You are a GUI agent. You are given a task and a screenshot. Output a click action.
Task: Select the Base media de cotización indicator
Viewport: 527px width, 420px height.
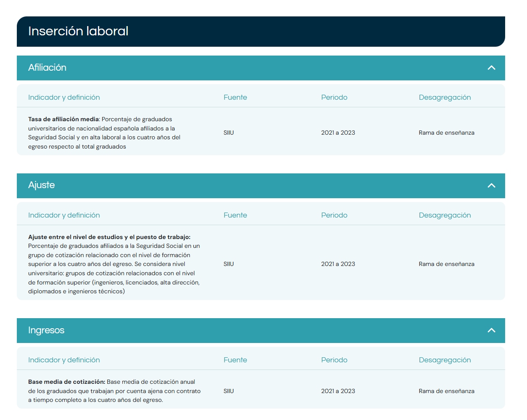click(x=66, y=382)
